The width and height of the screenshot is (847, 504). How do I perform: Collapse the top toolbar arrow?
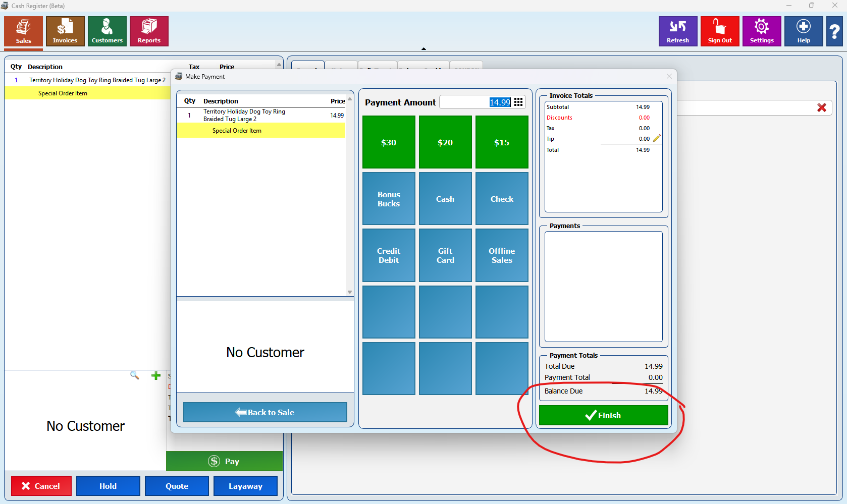click(x=423, y=49)
